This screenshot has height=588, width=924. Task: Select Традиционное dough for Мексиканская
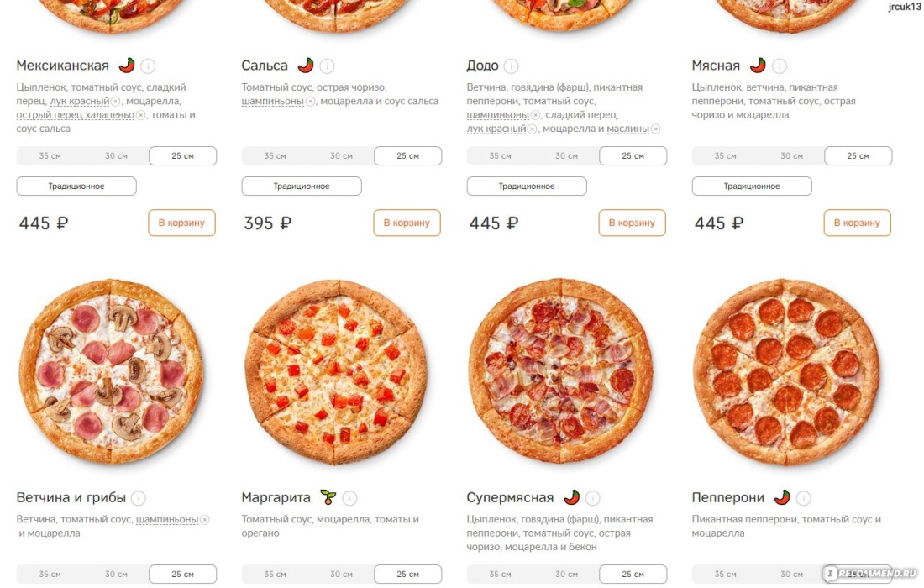tap(76, 186)
